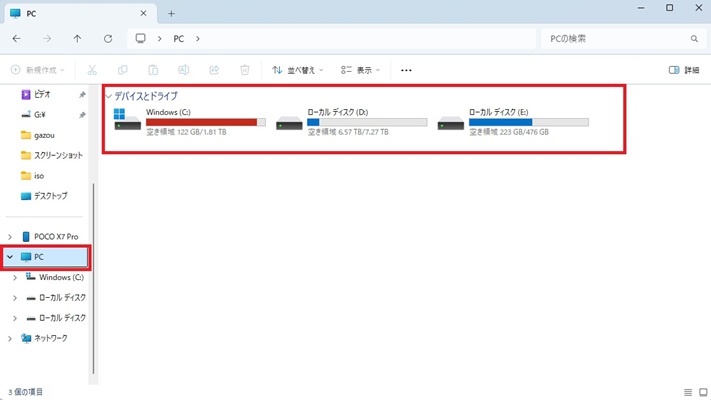The height and width of the screenshot is (400, 711).
Task: Expand the POCO X7 Pro tree node
Action: (11, 236)
